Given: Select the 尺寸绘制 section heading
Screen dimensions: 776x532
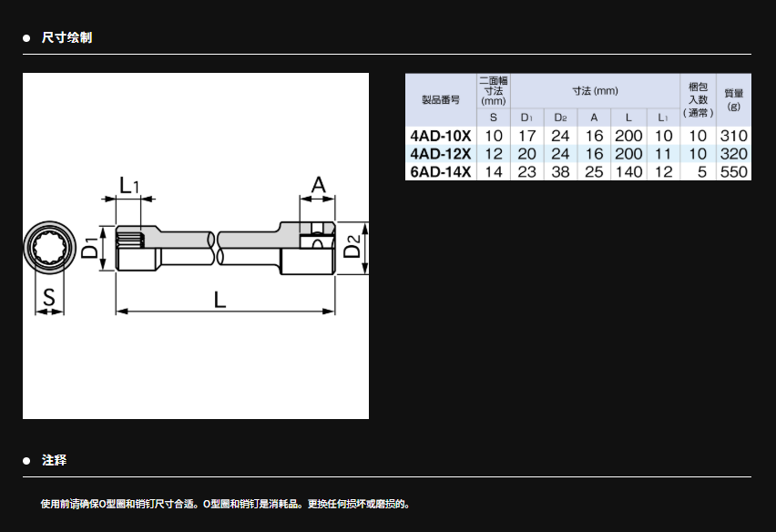Looking at the screenshot, I should tap(66, 37).
